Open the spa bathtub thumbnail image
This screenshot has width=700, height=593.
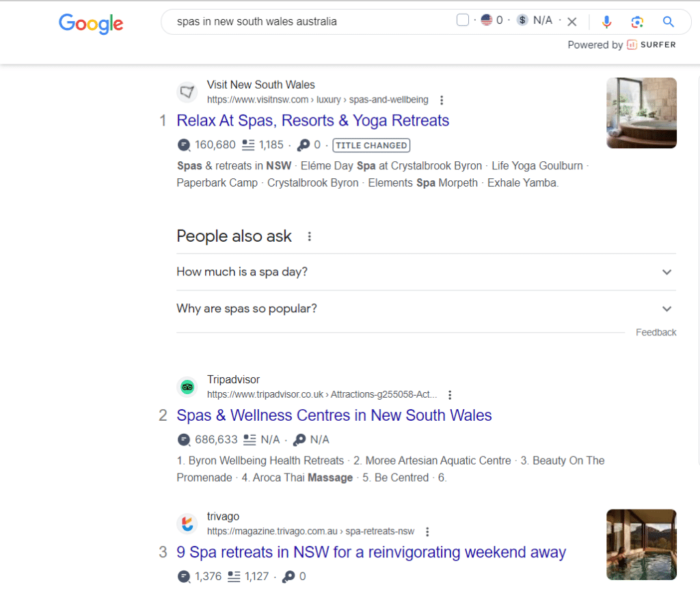click(641, 113)
